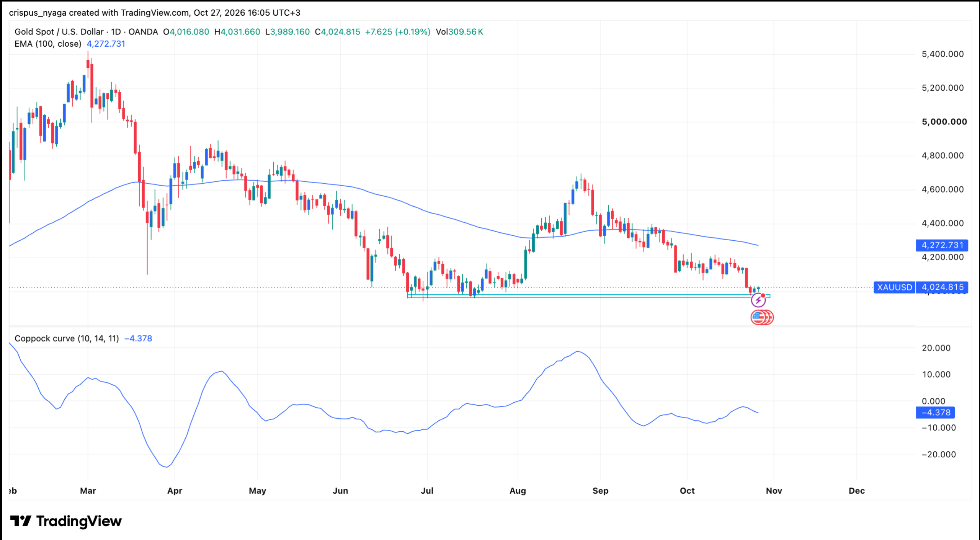Click the 4,600.000 price axis label
Viewport: 980px width, 540px height.
click(943, 189)
